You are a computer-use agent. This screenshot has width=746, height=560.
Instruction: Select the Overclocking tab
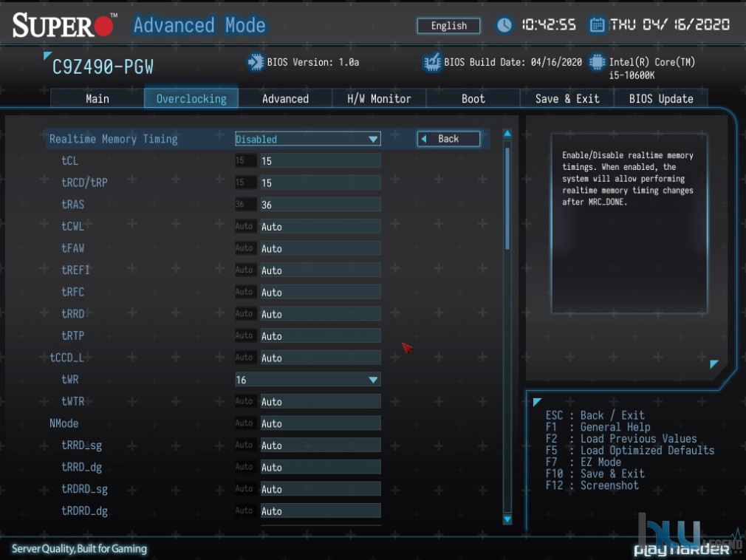click(x=191, y=98)
